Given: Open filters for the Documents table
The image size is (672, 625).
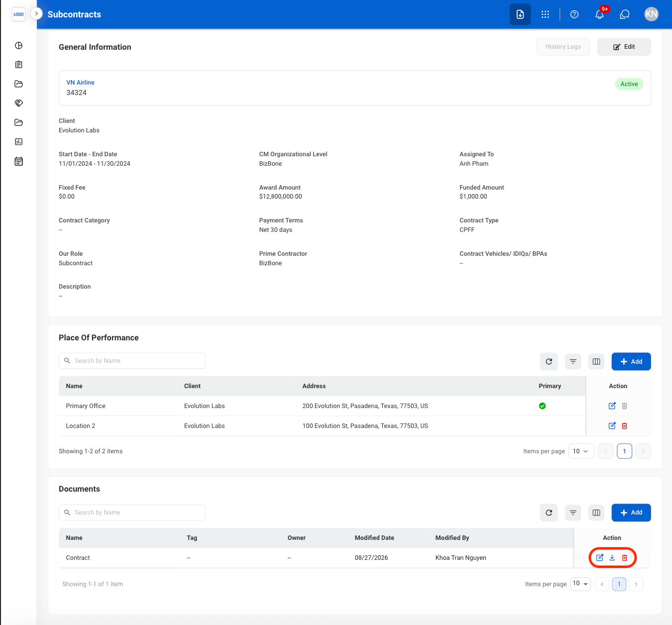Looking at the screenshot, I should point(573,513).
